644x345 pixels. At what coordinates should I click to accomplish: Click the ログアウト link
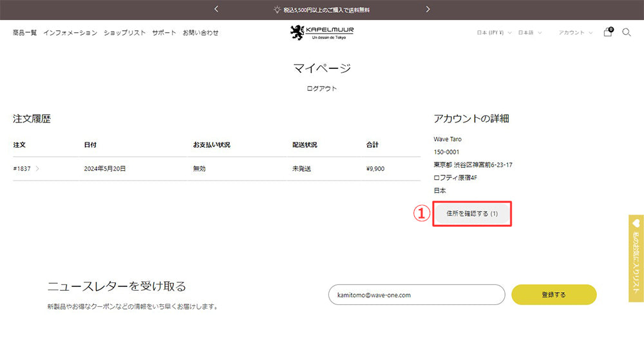pyautogui.click(x=321, y=88)
